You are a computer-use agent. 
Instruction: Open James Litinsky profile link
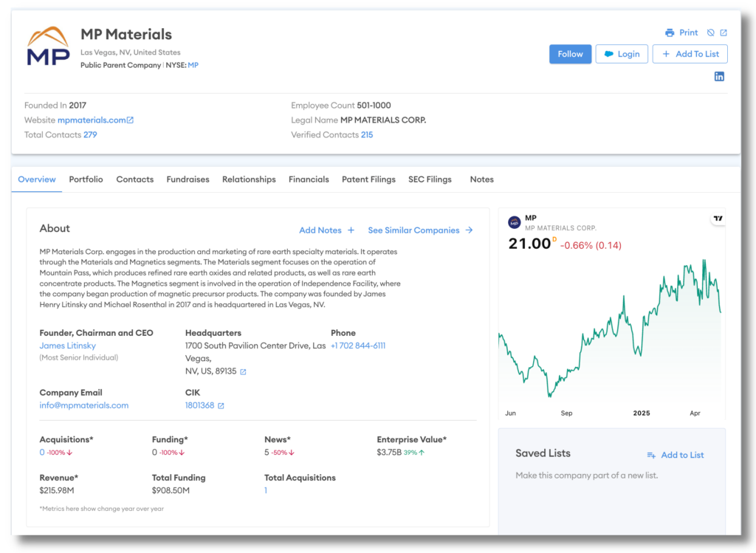click(x=67, y=346)
